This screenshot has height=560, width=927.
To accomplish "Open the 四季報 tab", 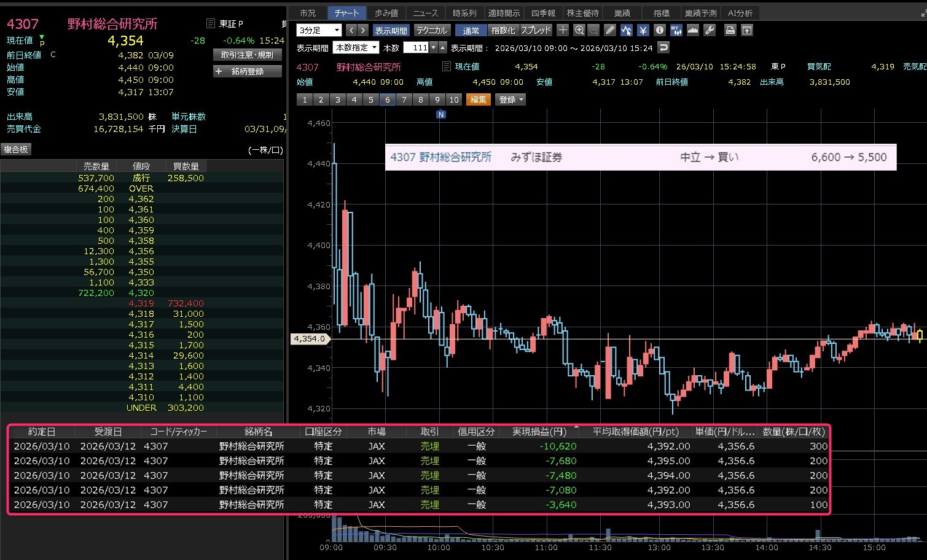I will tap(542, 13).
